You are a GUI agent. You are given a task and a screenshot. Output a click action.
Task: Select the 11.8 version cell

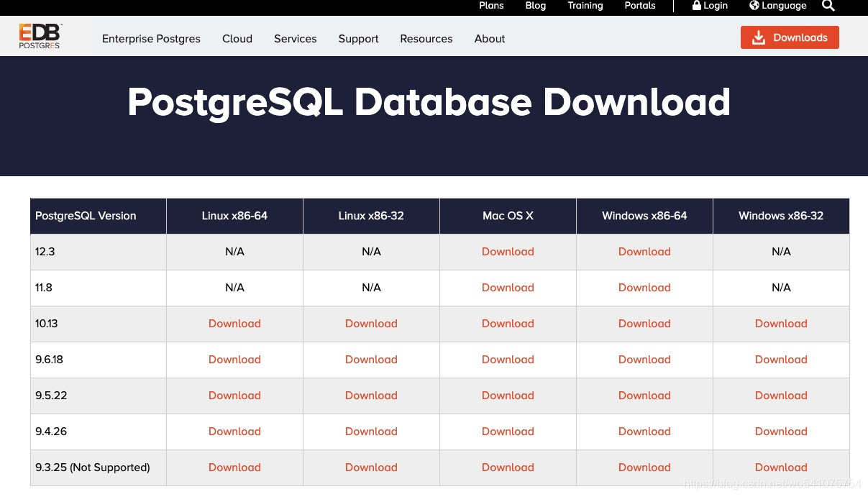(x=99, y=288)
